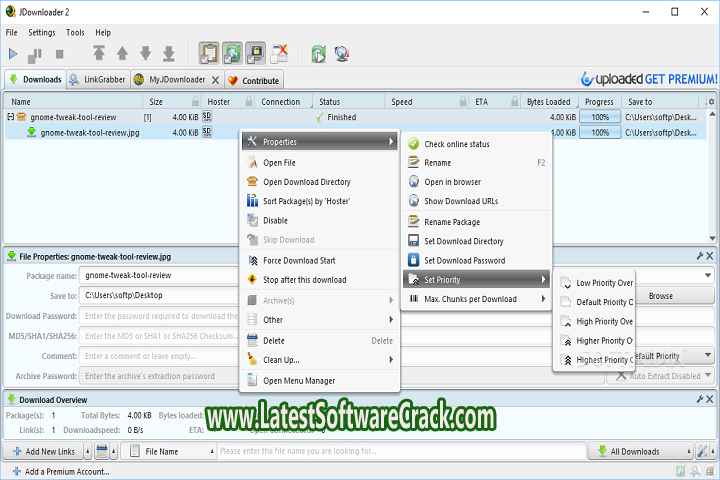Close the File Properties panel

click(x=710, y=256)
